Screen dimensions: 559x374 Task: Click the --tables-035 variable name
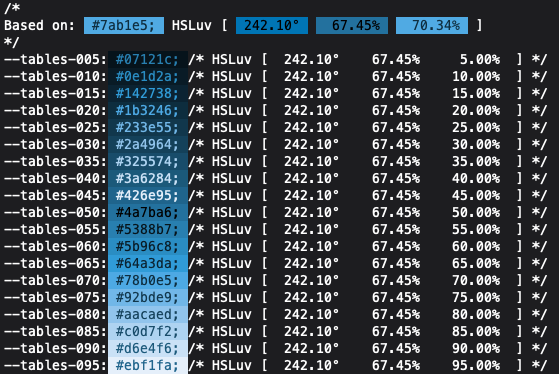pos(55,162)
